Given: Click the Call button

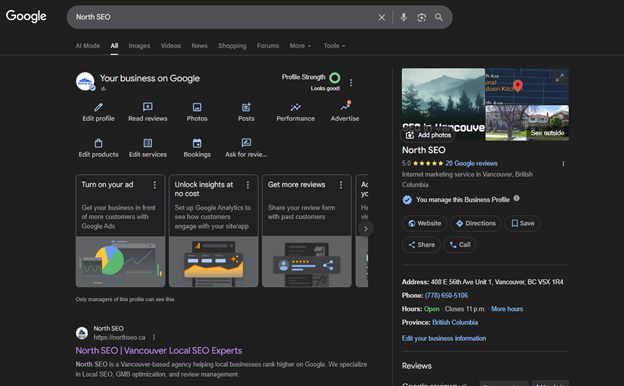Looking at the screenshot, I should 460,245.
